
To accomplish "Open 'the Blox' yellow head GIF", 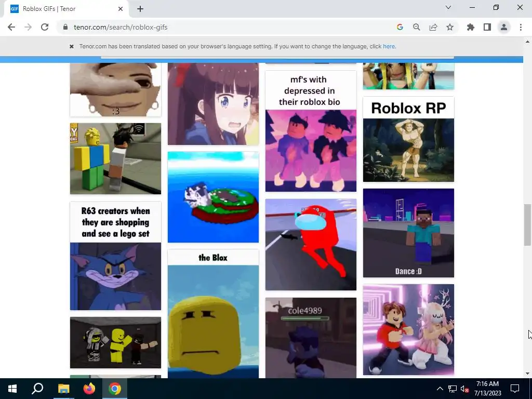I will [x=213, y=314].
